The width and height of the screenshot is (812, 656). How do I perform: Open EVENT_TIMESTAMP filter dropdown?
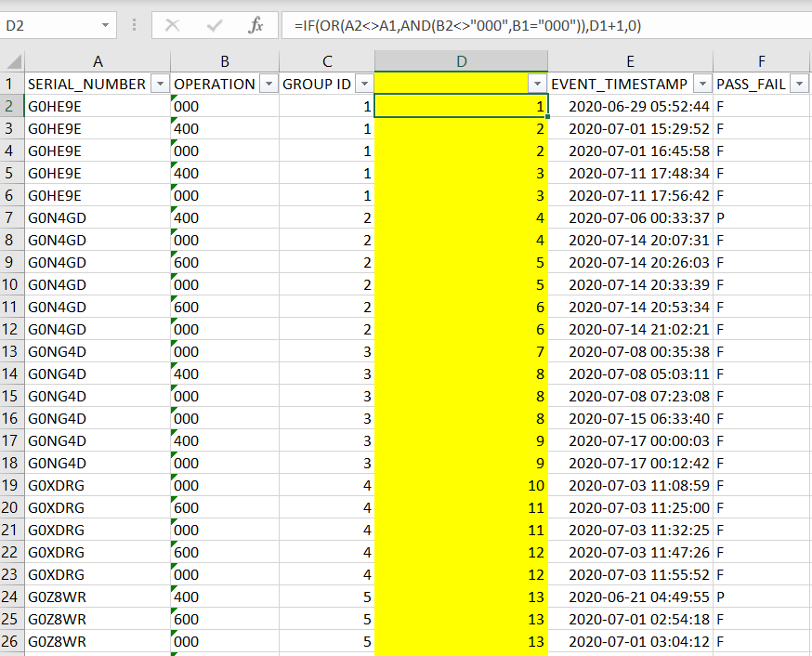coord(701,85)
